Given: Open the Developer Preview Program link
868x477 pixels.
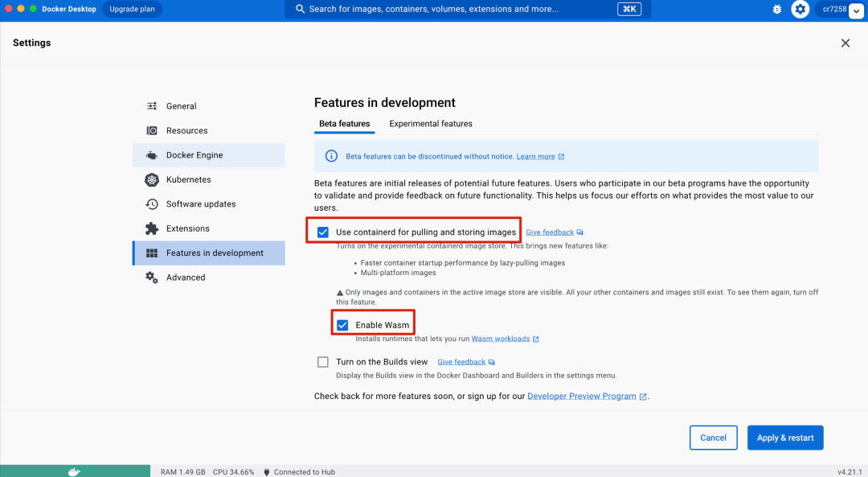Looking at the screenshot, I should (x=582, y=396).
